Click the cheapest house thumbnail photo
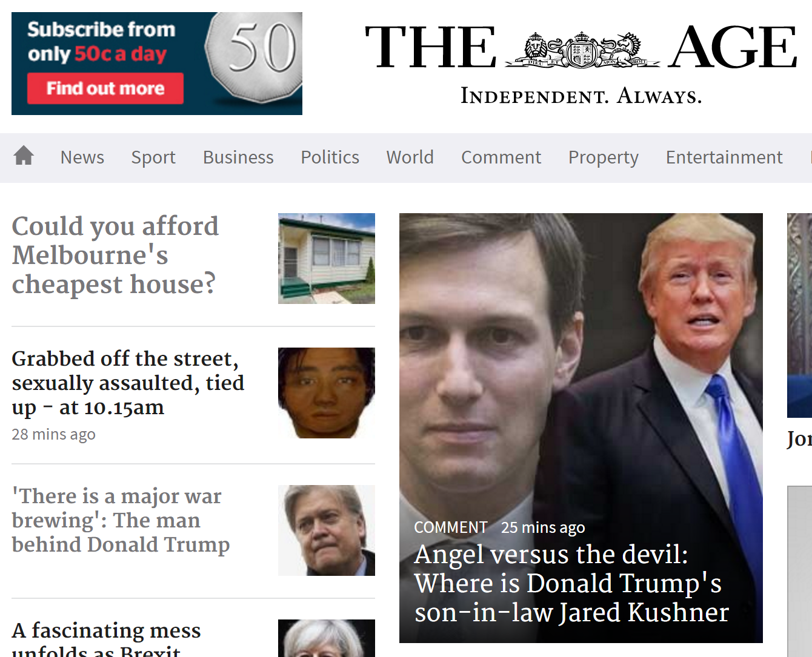 click(327, 259)
